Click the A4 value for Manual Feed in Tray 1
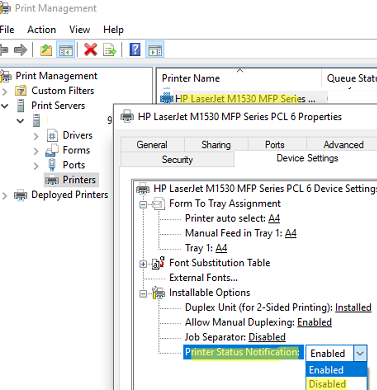Viewport: 377px width, 390px height. point(291,233)
